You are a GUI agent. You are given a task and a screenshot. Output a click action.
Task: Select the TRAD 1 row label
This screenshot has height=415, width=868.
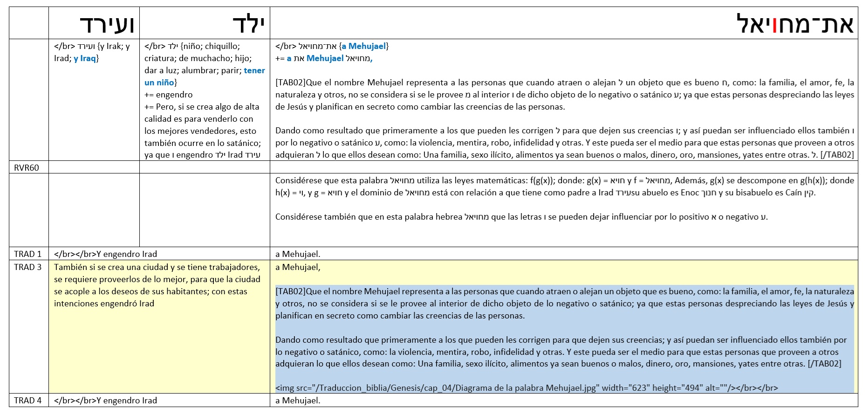[x=27, y=254]
